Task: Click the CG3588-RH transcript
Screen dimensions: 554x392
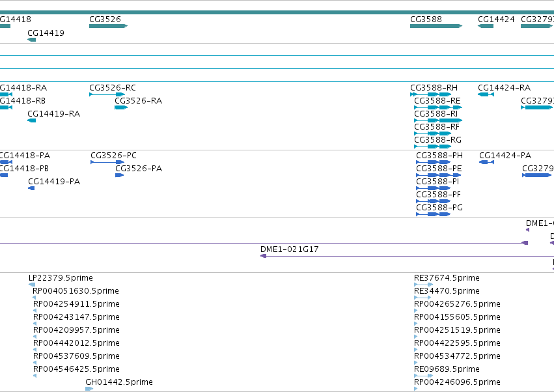Action: [431, 94]
